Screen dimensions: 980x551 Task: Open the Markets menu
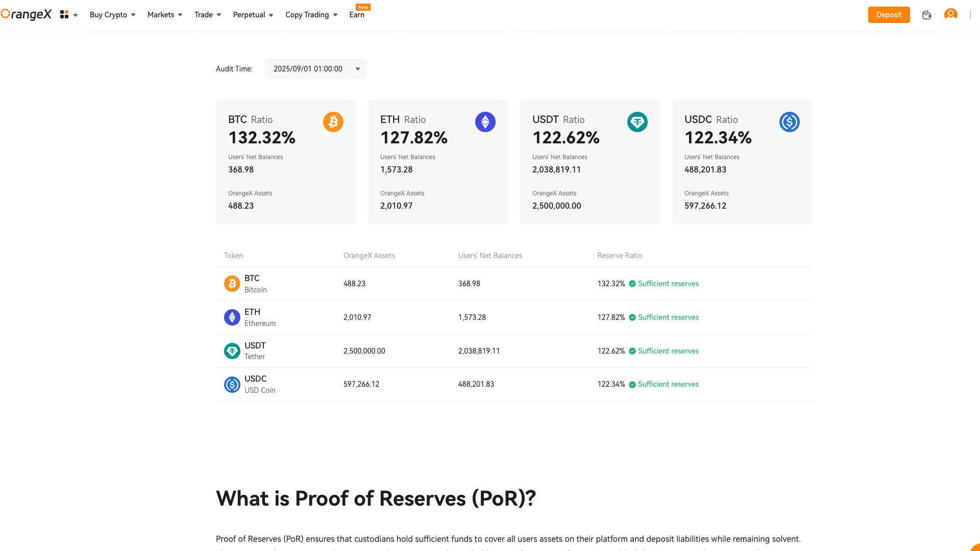161,15
